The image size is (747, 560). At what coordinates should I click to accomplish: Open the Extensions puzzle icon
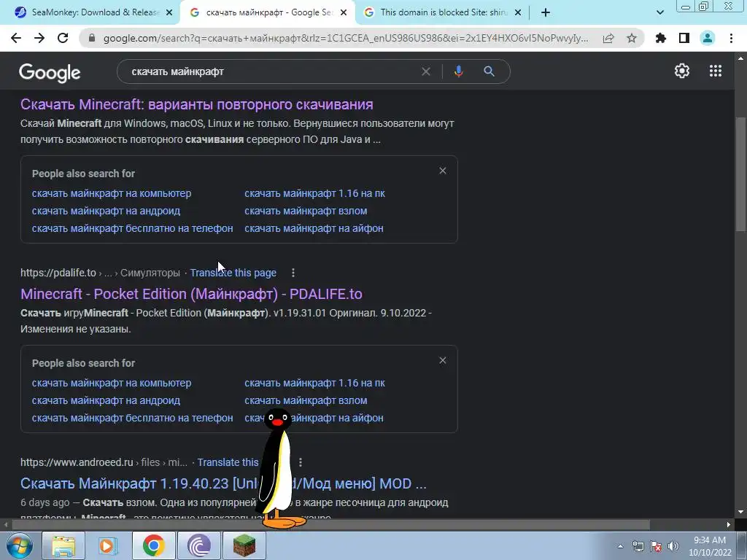[661, 38]
